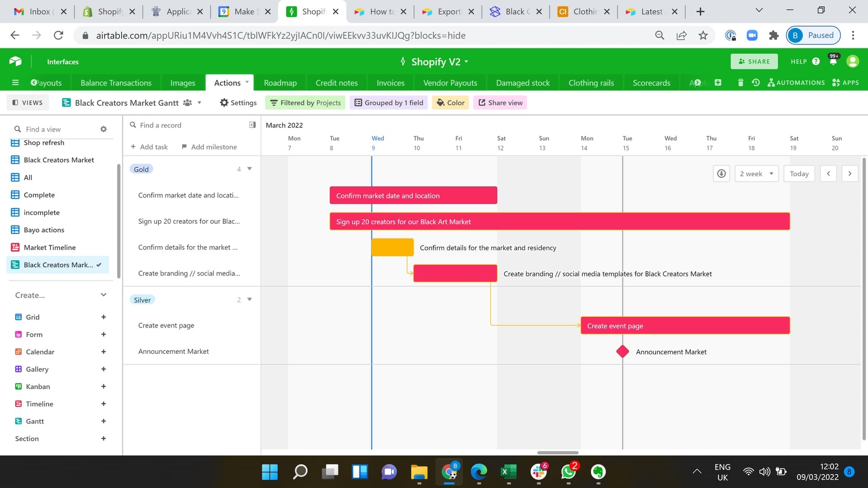Image resolution: width=868 pixels, height=488 pixels.
Task: Add a new Gantt view
Action: (x=104, y=421)
